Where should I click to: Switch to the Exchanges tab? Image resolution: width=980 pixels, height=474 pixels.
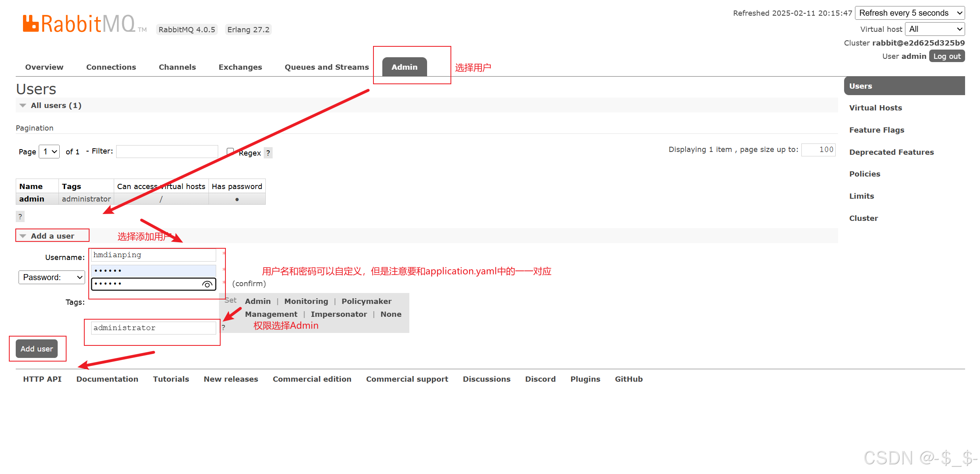point(240,67)
